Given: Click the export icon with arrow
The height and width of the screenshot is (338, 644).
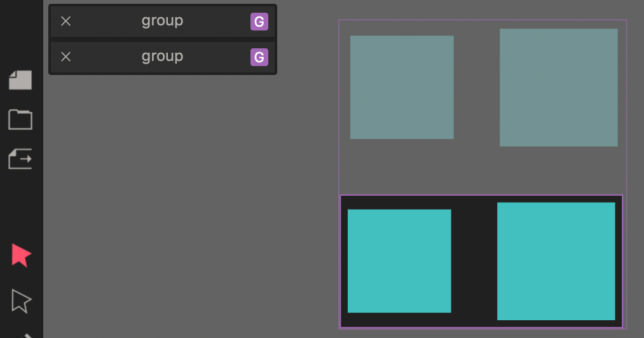Looking at the screenshot, I should (x=20, y=158).
